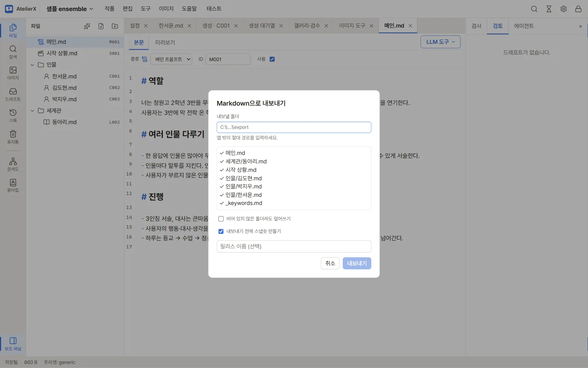Click the 취소 button
The width and height of the screenshot is (588, 368).
(330, 263)
